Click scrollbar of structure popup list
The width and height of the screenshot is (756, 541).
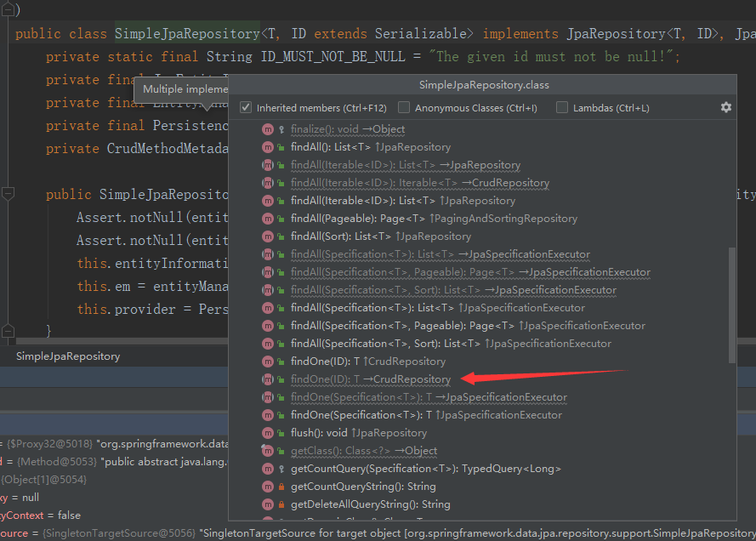[x=732, y=305]
